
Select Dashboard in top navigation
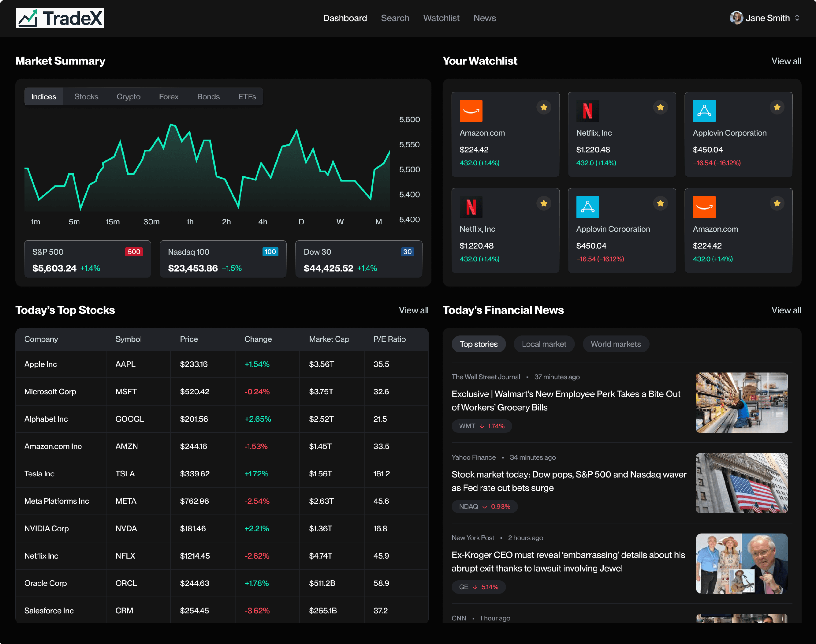coord(345,18)
